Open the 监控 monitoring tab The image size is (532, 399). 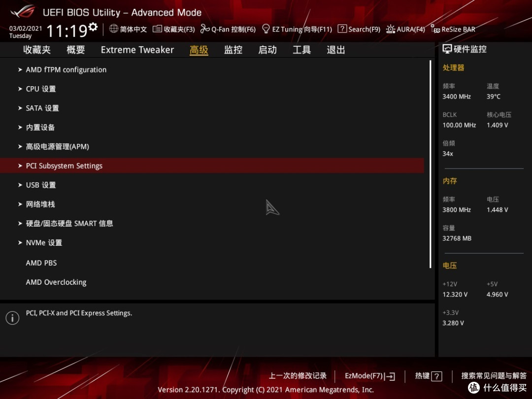(233, 49)
